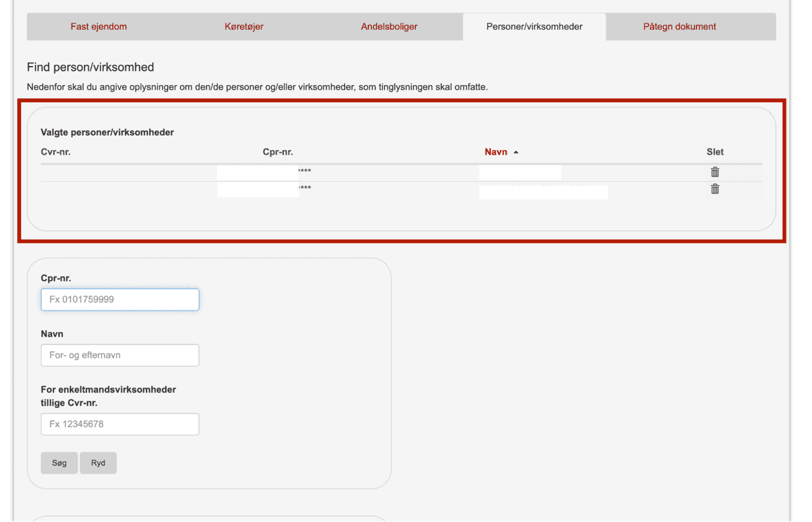Sort the table by Navn column header
The height and width of the screenshot is (522, 812).
pyautogui.click(x=495, y=152)
